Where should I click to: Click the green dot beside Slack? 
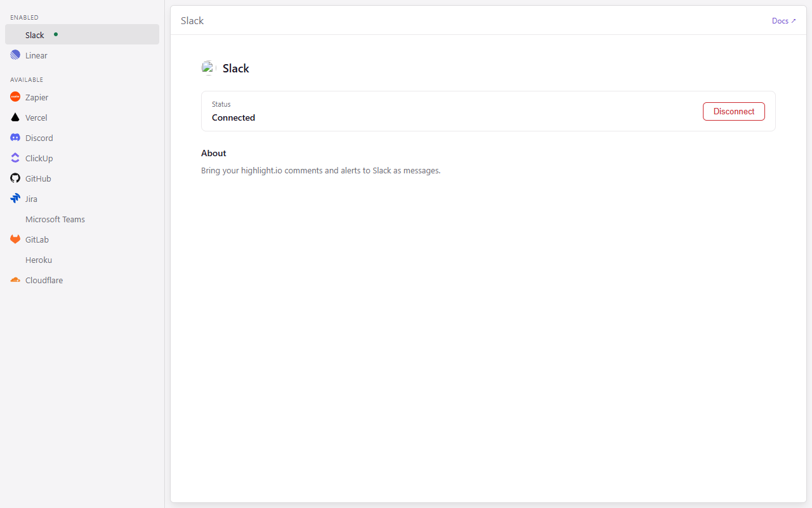56,34
